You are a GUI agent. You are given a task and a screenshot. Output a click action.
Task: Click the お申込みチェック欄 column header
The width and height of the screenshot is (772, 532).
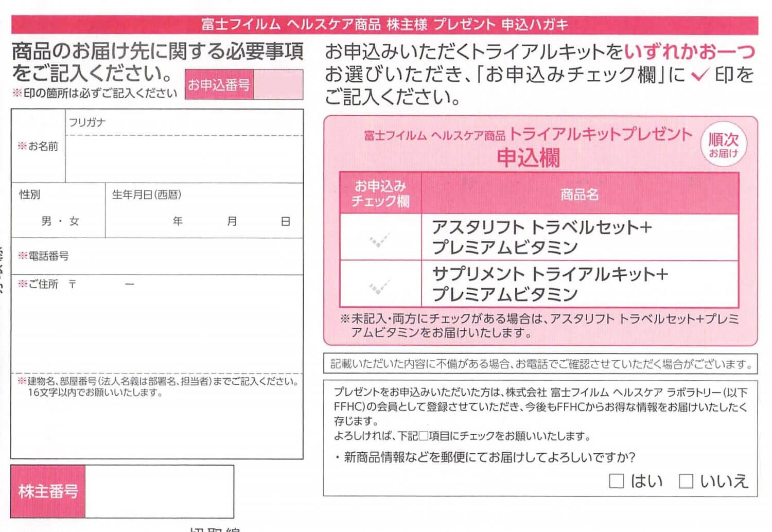[380, 193]
